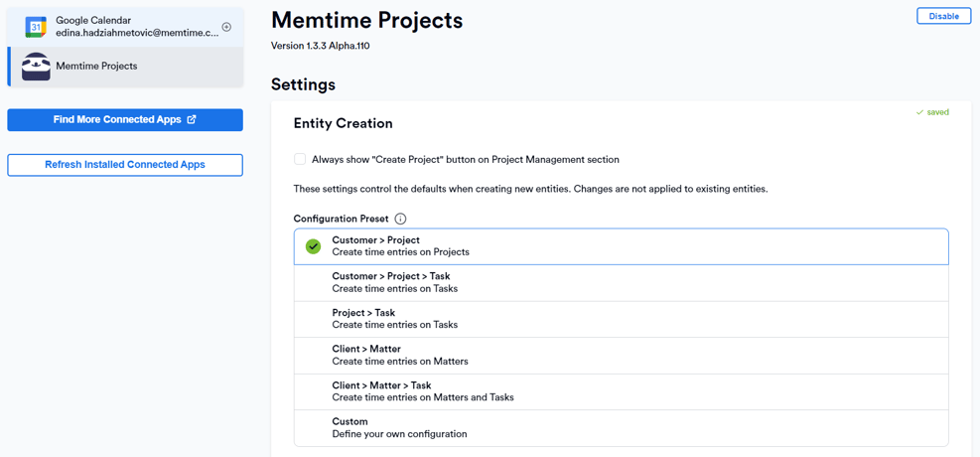Click "Create time entries on Matters and Tasks" text

423,397
